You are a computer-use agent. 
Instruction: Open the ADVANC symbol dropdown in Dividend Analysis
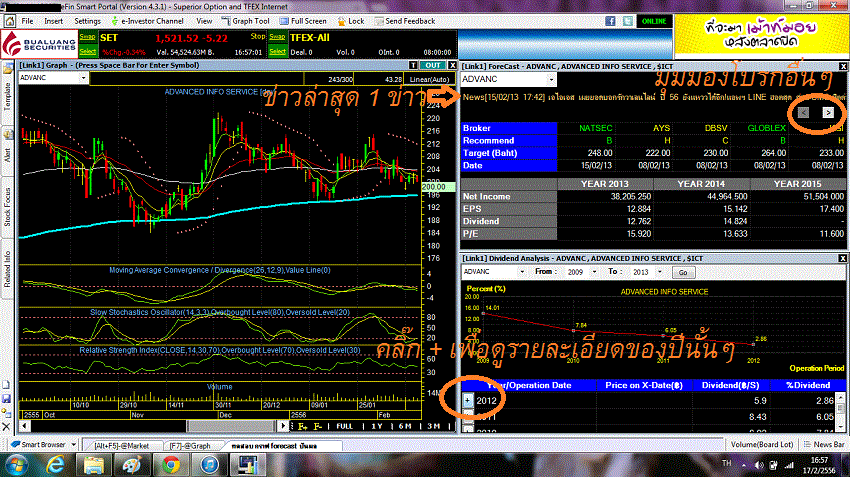click(x=521, y=272)
